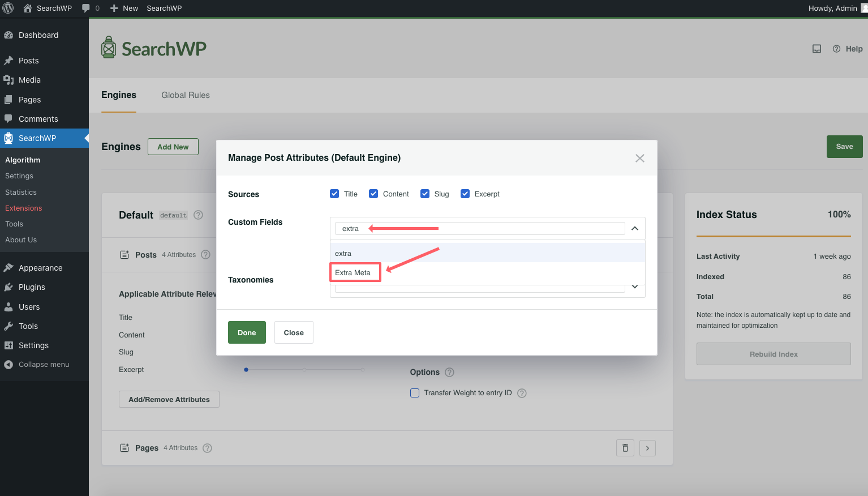Open Plugins in the admin sidebar
Viewport: 868px width, 496px height.
tap(32, 287)
